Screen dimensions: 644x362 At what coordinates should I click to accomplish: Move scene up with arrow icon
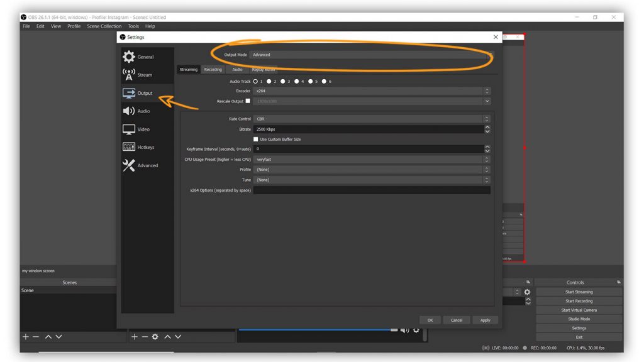[48, 337]
